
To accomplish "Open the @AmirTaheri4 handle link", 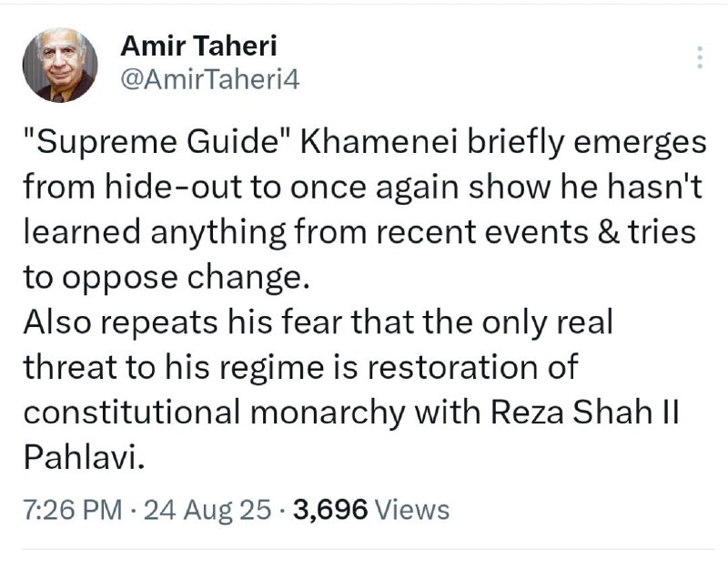I will 210,79.
